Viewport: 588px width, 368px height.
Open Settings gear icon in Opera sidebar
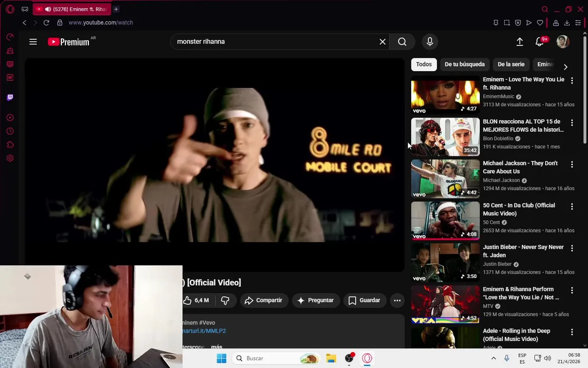click(10, 158)
